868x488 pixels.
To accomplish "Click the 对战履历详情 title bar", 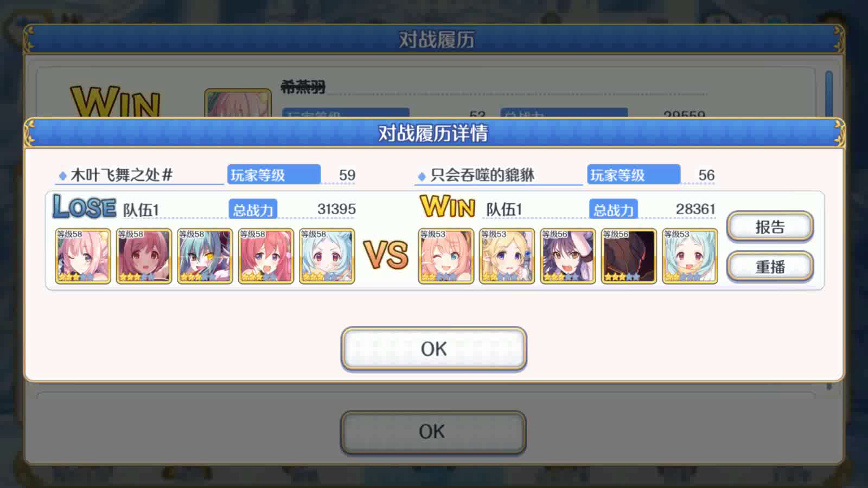I will 433,133.
